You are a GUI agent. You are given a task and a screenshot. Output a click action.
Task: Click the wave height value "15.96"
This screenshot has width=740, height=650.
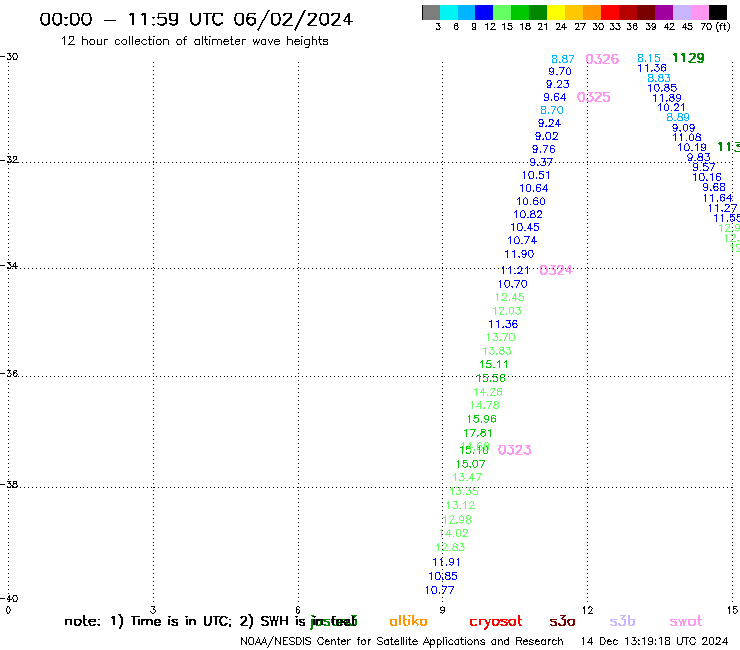point(481,419)
